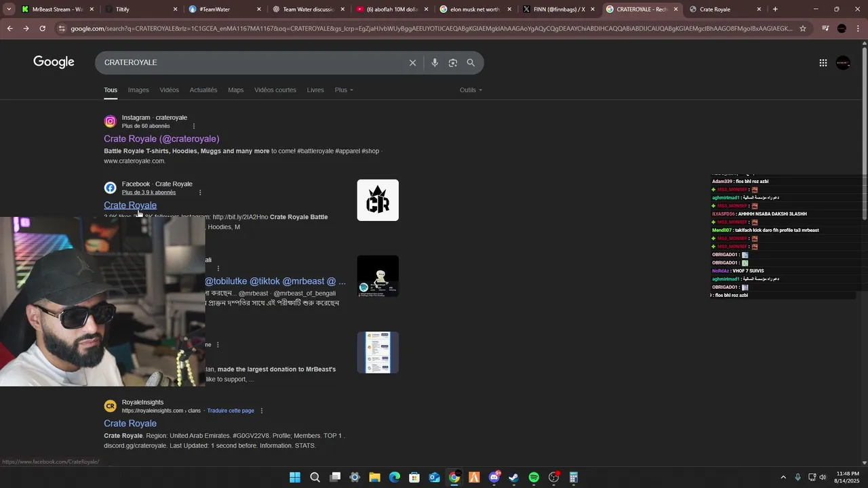This screenshot has width=868, height=488.
Task: Open File Explorer from the taskbar
Action: point(374,477)
